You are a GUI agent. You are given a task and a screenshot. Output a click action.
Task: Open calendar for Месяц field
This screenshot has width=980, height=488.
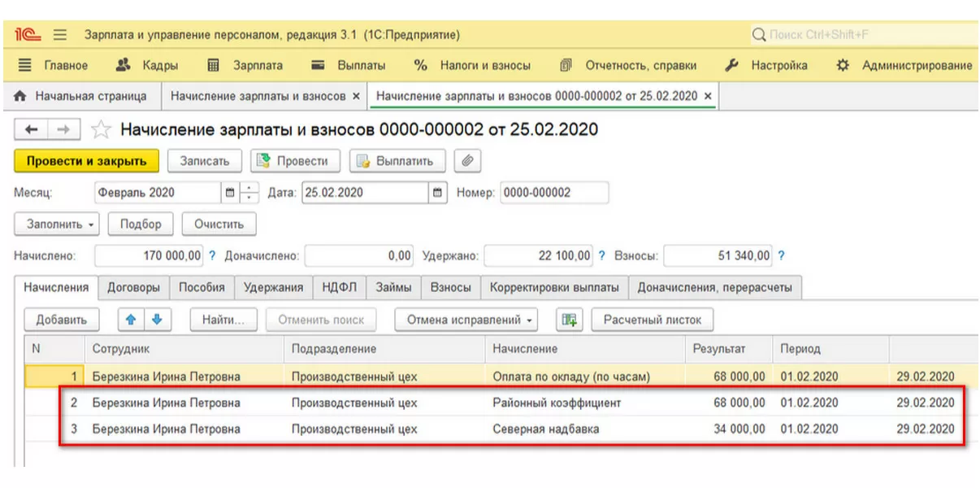pos(230,193)
